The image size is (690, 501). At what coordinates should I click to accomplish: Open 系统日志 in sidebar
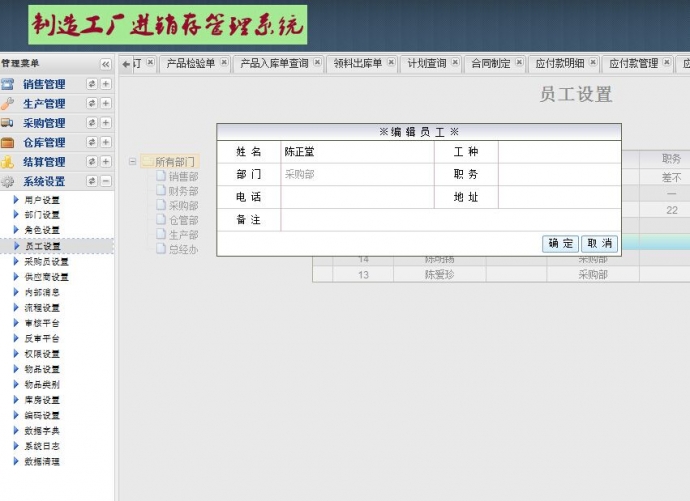[x=42, y=446]
